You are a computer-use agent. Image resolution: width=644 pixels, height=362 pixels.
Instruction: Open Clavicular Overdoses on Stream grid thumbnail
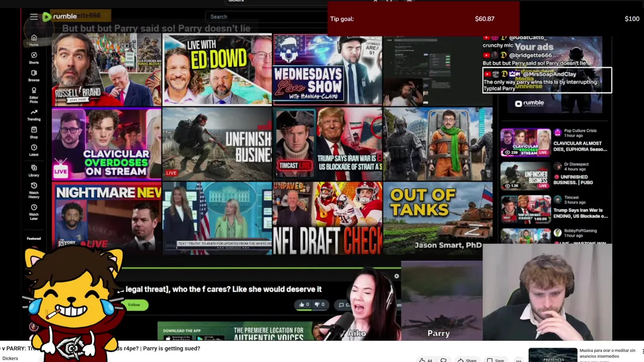(106, 144)
